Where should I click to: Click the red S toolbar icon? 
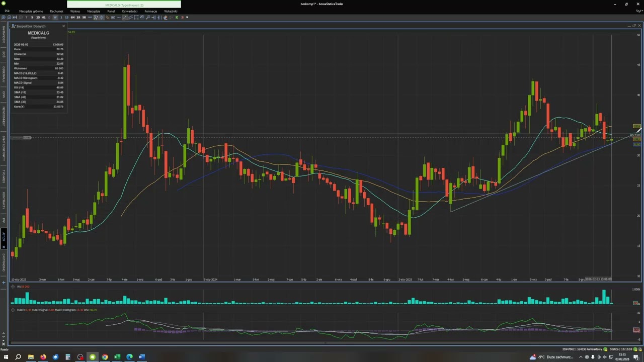pyautogui.click(x=182, y=17)
